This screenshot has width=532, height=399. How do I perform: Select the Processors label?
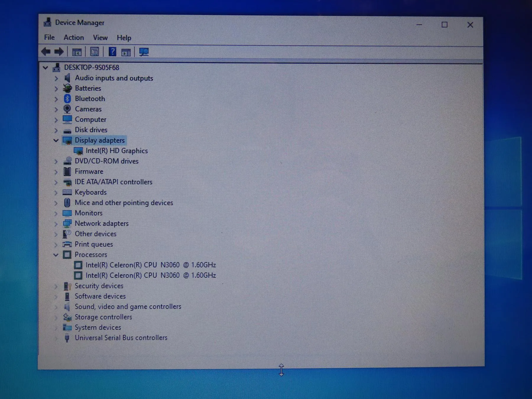[x=91, y=254]
